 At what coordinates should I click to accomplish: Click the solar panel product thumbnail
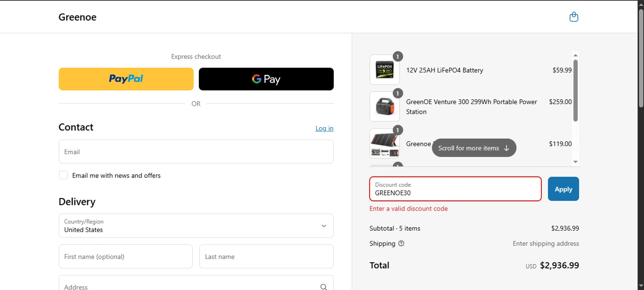pyautogui.click(x=385, y=143)
